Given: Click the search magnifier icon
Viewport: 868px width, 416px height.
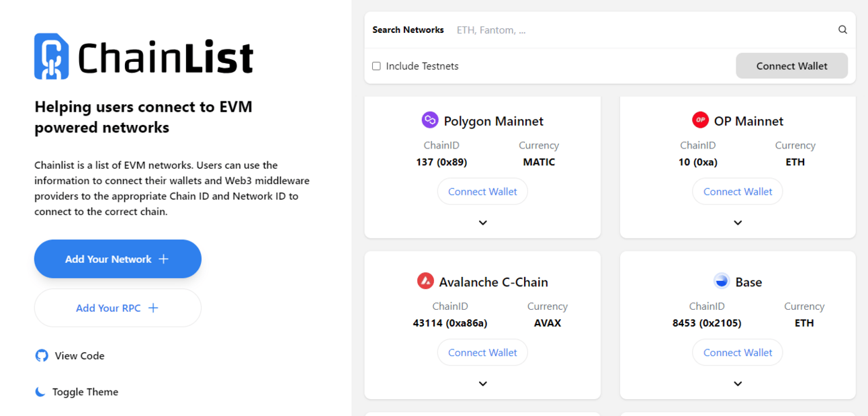Looking at the screenshot, I should point(842,30).
